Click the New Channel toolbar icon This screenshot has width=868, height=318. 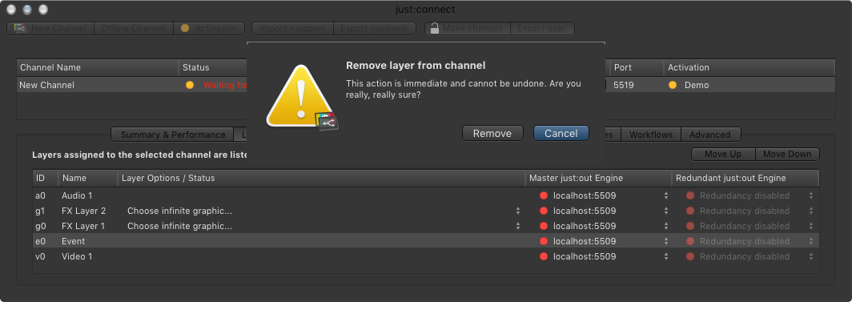pos(20,28)
